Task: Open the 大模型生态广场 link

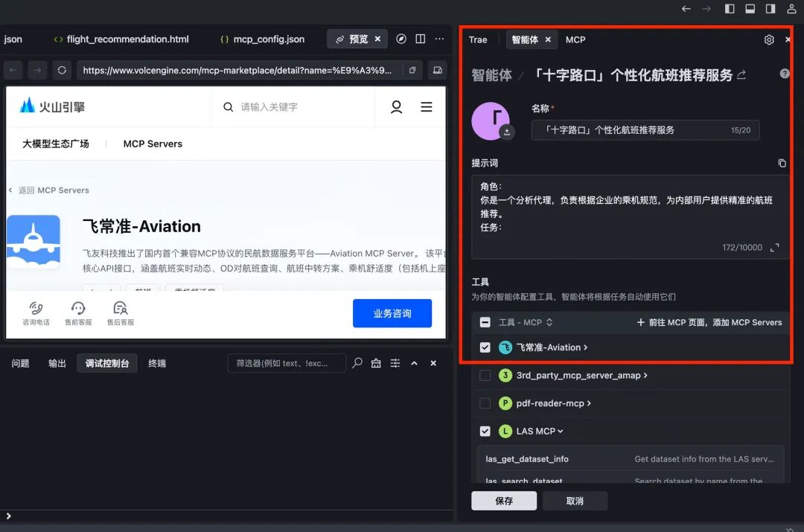Action: 55,144
